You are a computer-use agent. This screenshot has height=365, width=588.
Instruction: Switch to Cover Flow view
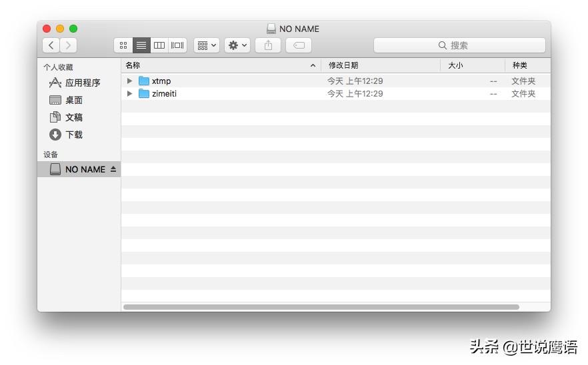coord(177,45)
